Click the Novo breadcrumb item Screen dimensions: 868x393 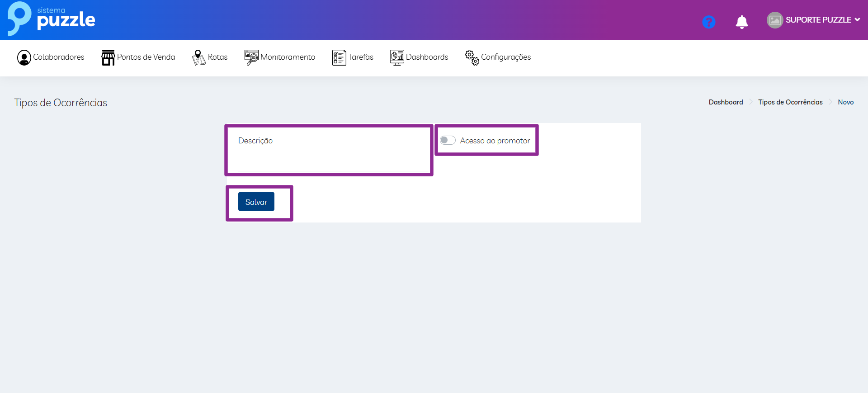(845, 102)
